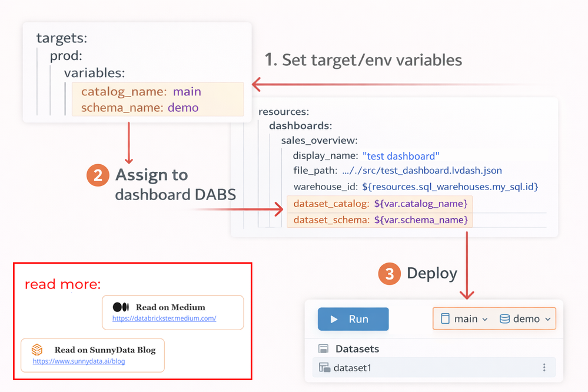Click the orange step 2 badge
Screen dimensions: 588x392
[98, 175]
